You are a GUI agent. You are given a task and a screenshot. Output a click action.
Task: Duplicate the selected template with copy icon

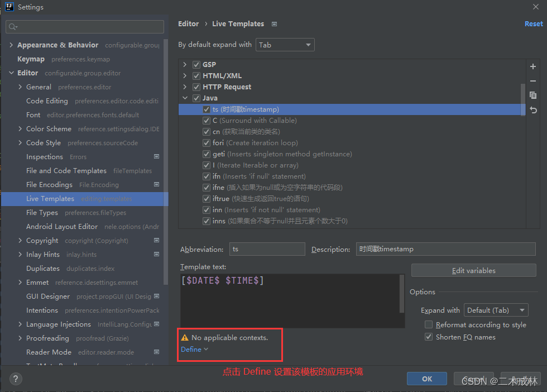pos(532,95)
